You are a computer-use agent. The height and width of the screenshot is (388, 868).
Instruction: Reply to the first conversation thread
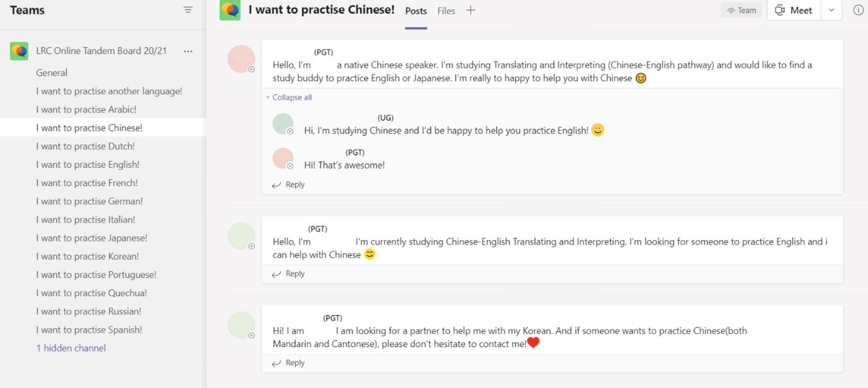(x=289, y=185)
